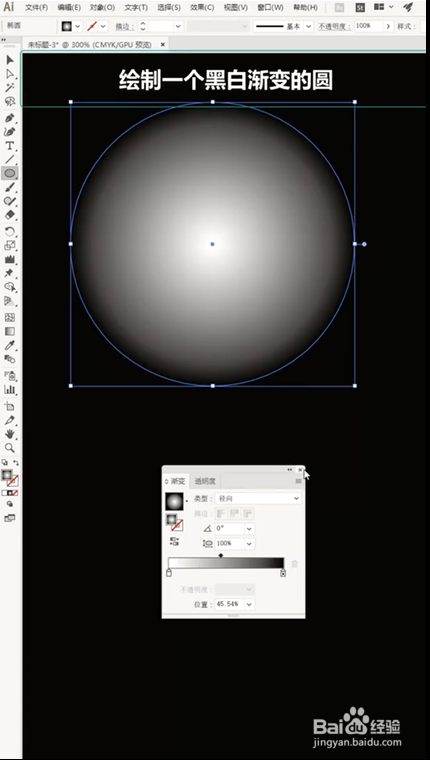This screenshot has height=760, width=430.
Task: Select the Eraser tool
Action: click(x=10, y=215)
